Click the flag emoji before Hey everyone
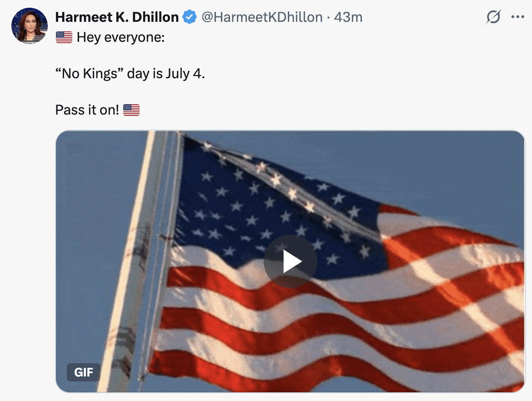Screen dimensions: 532x401 click(64, 37)
